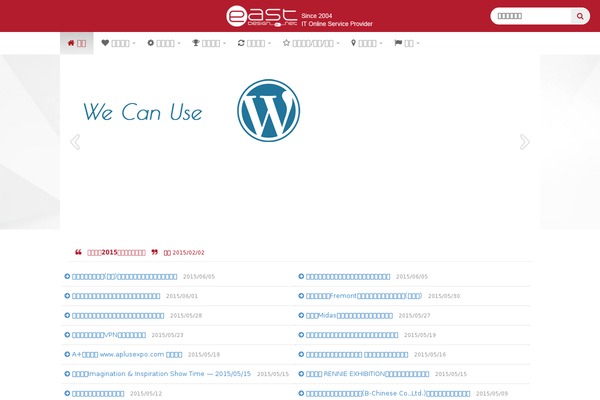Click arrow icon of the 2015/05/16 news row
The height and width of the screenshot is (400, 600).
click(x=301, y=354)
